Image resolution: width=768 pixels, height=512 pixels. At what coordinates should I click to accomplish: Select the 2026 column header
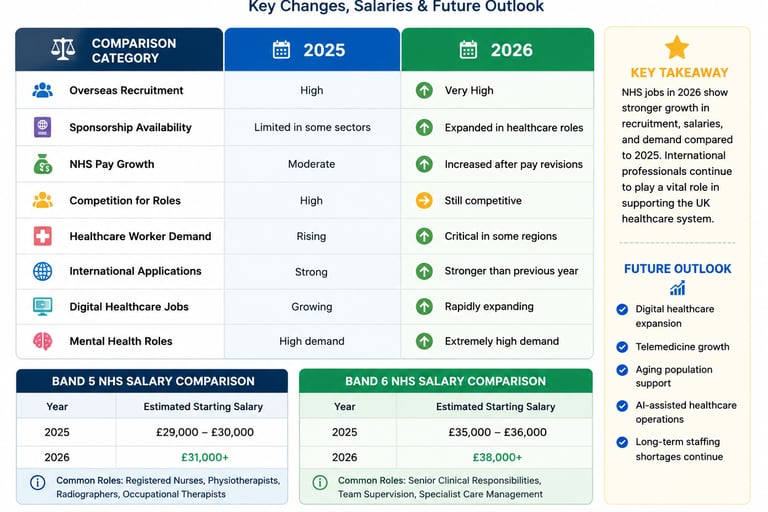click(x=498, y=49)
